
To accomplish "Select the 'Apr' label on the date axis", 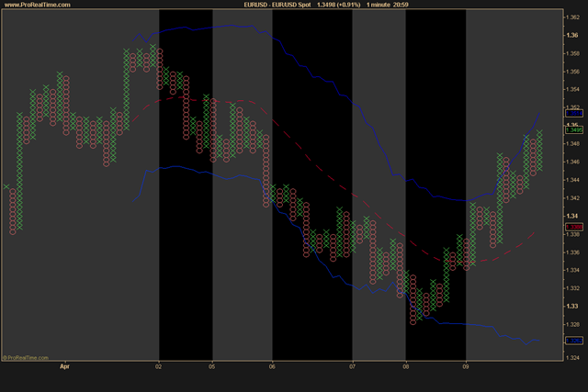I will (64, 366).
